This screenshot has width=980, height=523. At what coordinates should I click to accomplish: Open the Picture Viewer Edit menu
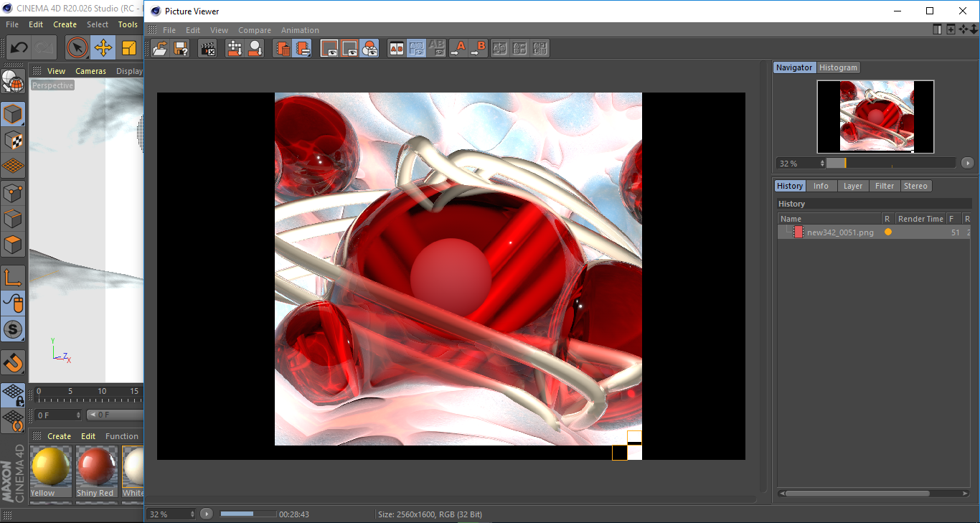coord(193,30)
